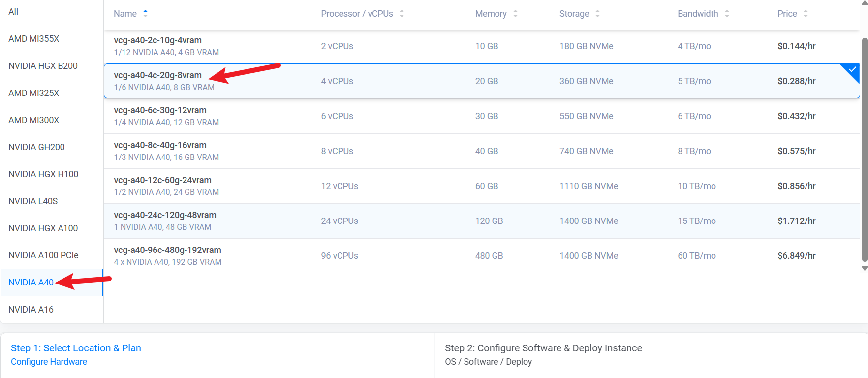The height and width of the screenshot is (378, 868).
Task: Click the Name column header
Action: tap(125, 14)
